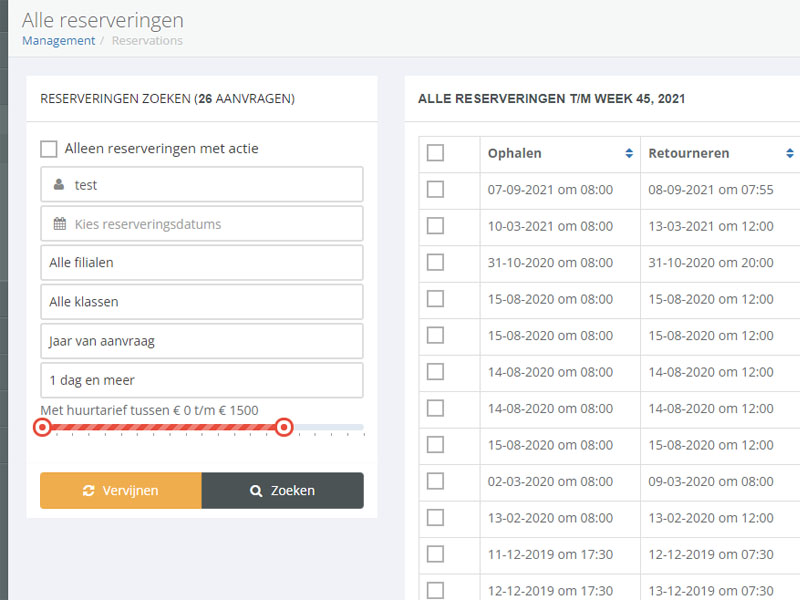The image size is (800, 600).
Task: Navigate to Management via the breadcrumb
Action: [58, 40]
